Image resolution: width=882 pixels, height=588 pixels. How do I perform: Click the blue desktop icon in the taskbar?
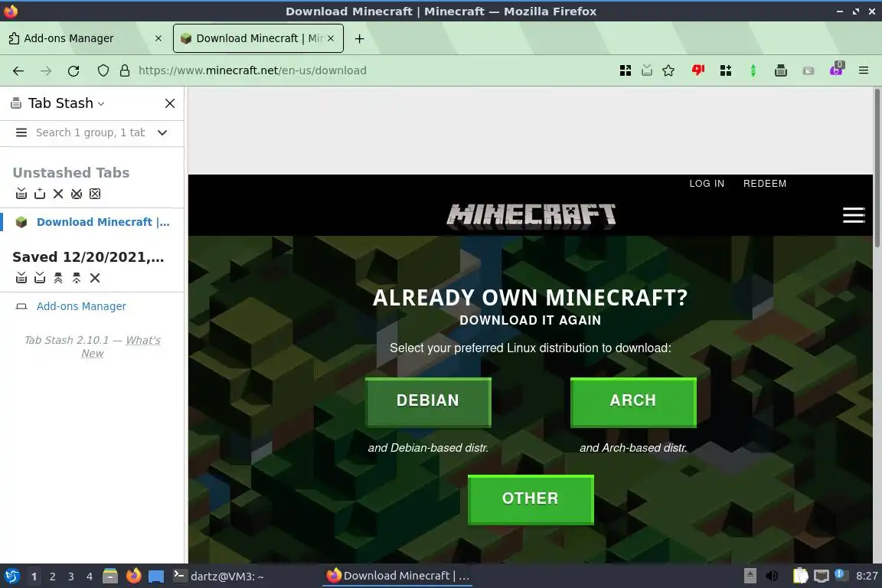tap(156, 577)
